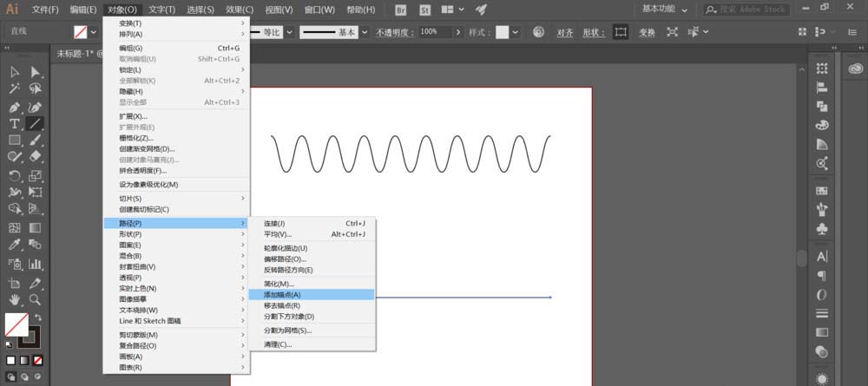Select the Zoom tool

[36, 300]
